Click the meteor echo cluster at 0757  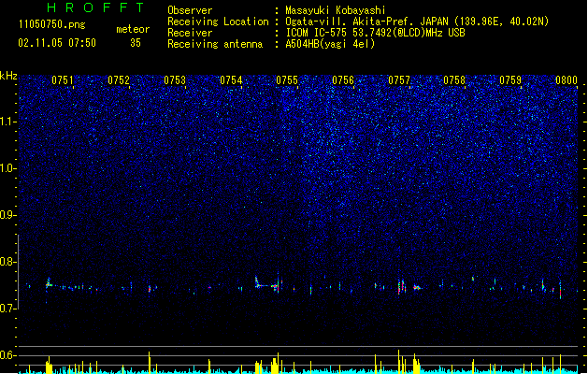402,287
